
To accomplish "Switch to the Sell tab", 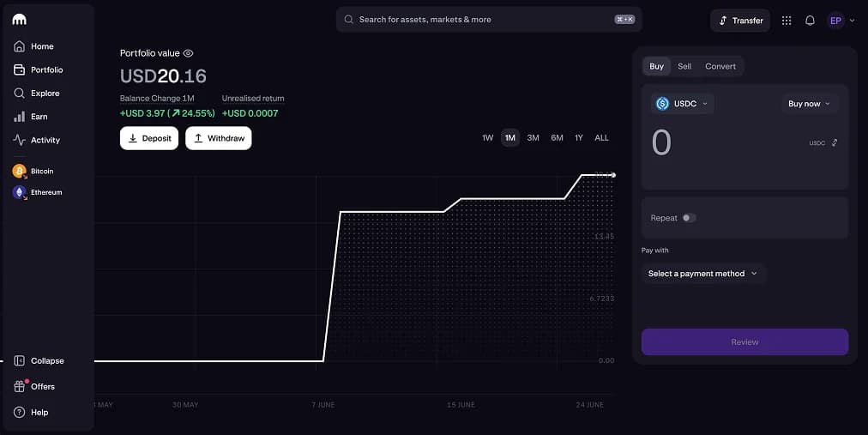I will pyautogui.click(x=684, y=66).
